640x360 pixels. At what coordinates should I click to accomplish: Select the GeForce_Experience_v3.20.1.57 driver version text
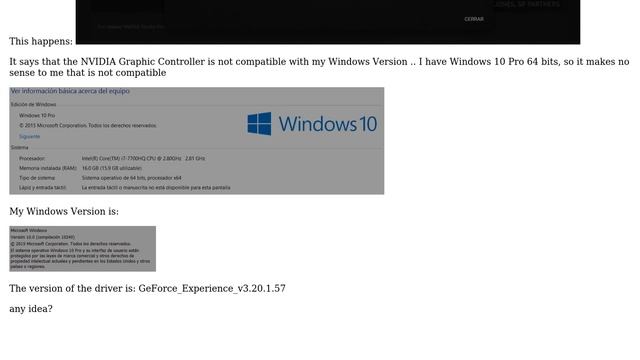pyautogui.click(x=212, y=289)
